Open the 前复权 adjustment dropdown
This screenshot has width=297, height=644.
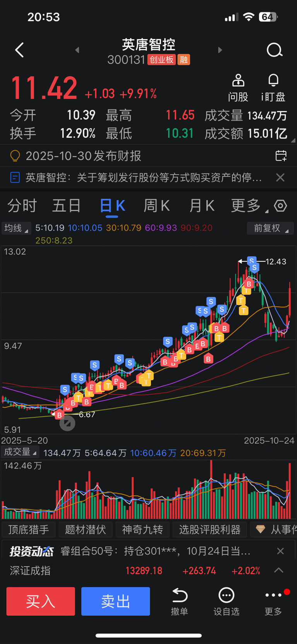(x=270, y=228)
